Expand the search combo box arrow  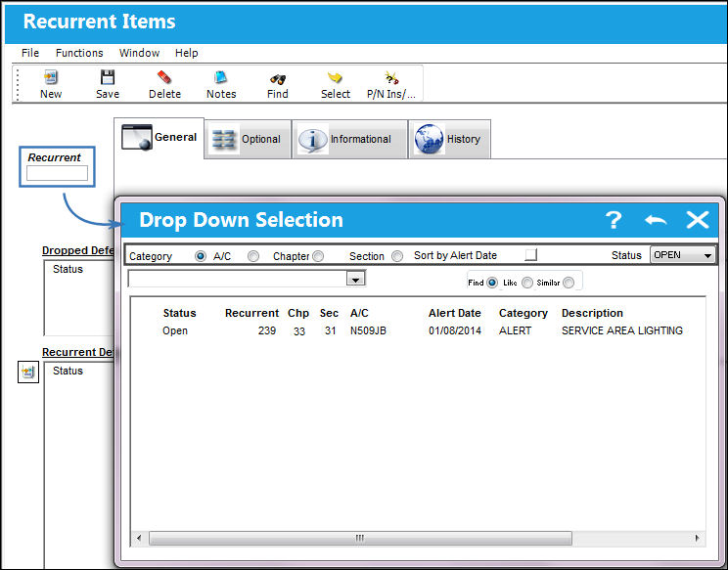point(356,279)
